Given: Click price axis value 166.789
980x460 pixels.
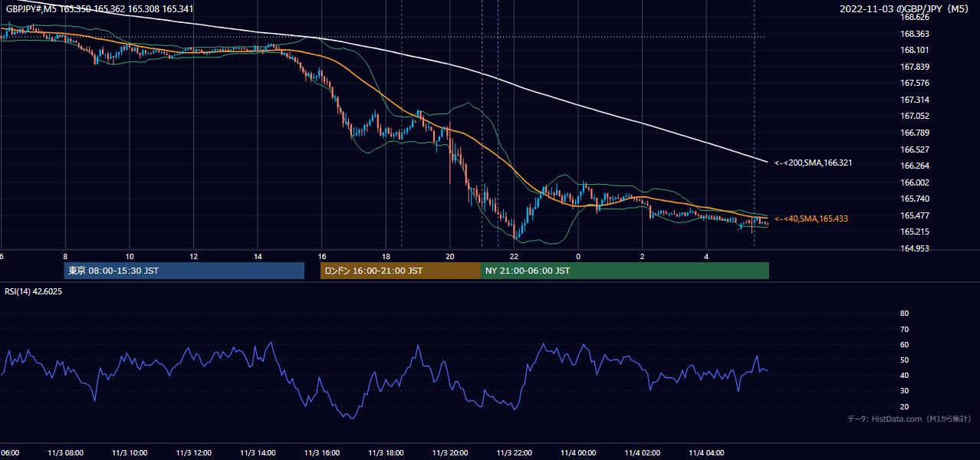Looking at the screenshot, I should tap(914, 133).
